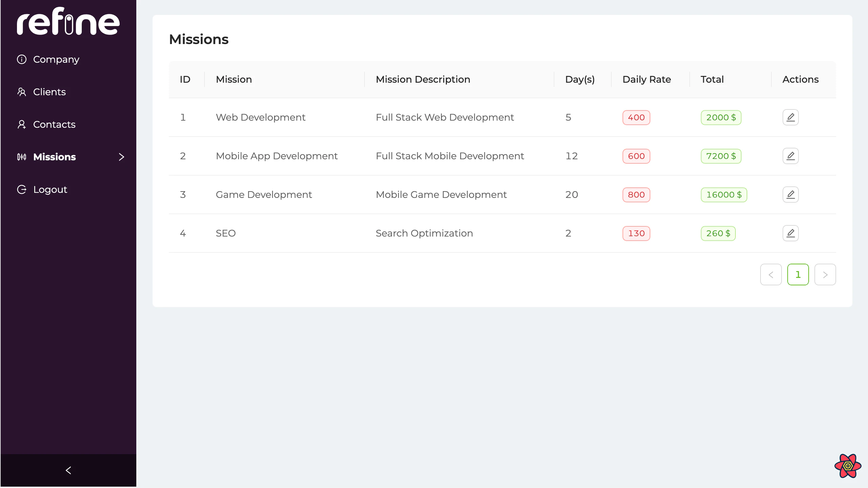
Task: Click the edit pencil on the SEO row
Action: pos(791,233)
